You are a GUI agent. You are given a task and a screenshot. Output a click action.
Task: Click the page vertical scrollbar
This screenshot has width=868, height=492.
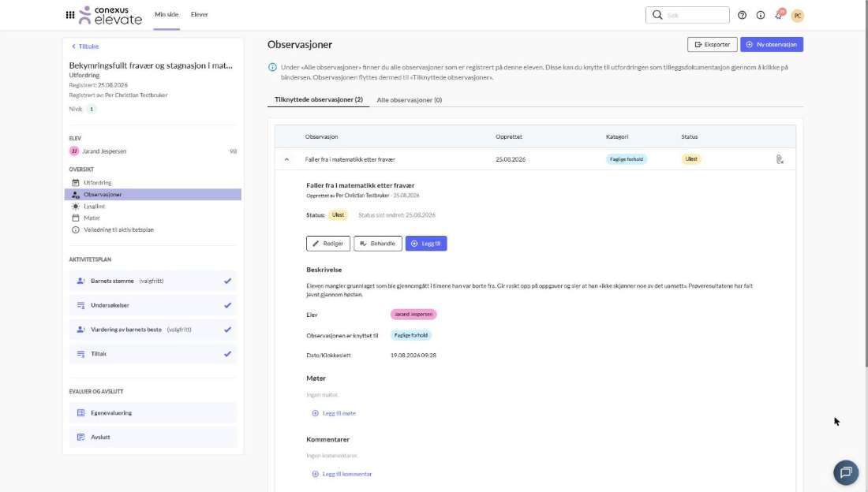click(x=865, y=183)
